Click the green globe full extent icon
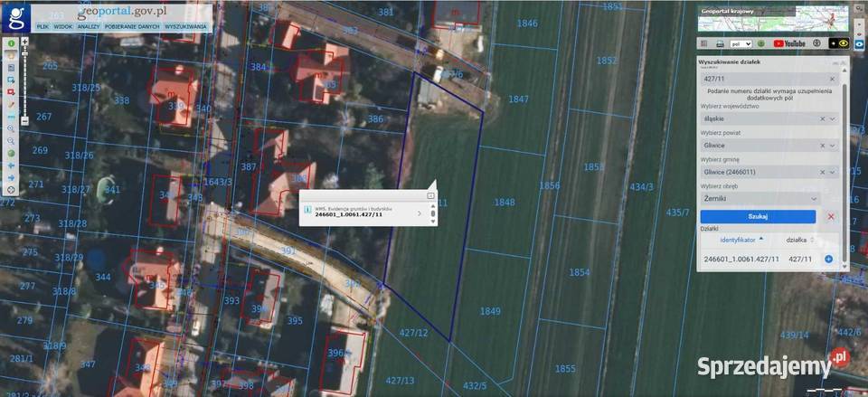The height and width of the screenshot is (397, 868). point(11,154)
